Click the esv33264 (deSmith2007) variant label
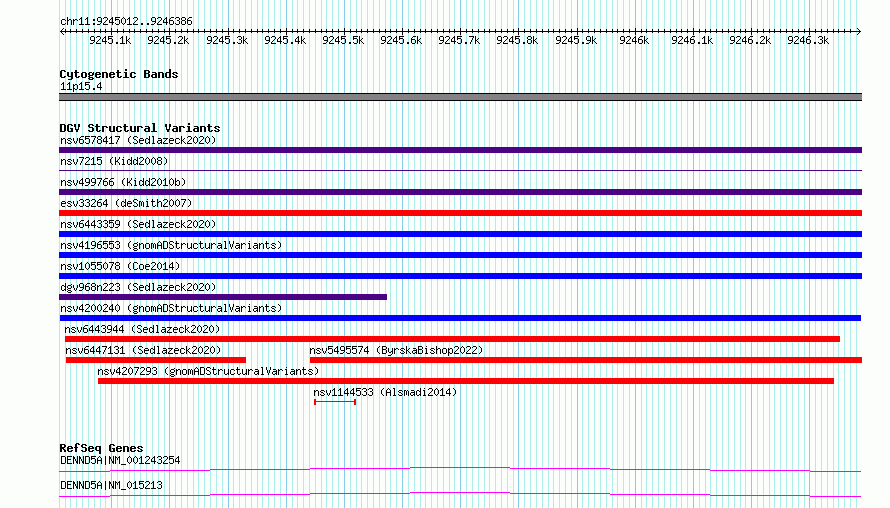This screenshot has height=508, width=890. tap(126, 203)
